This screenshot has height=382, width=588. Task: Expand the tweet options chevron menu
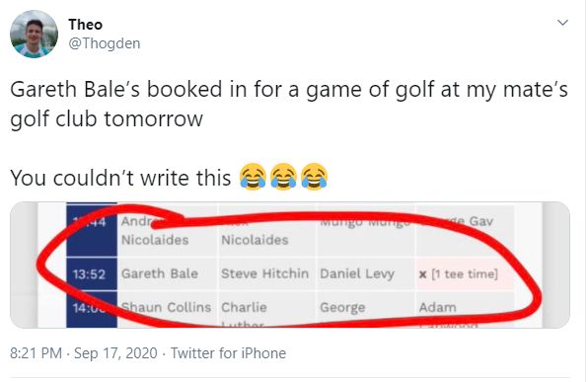(x=562, y=23)
